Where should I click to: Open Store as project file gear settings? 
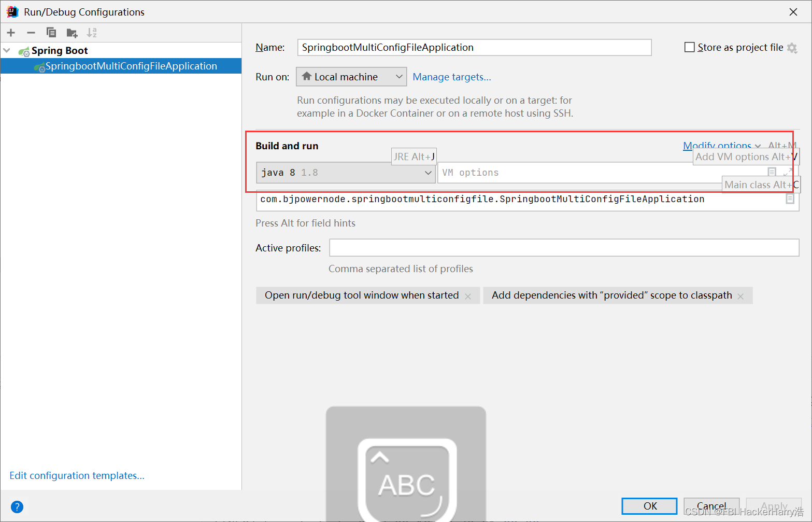tap(792, 48)
